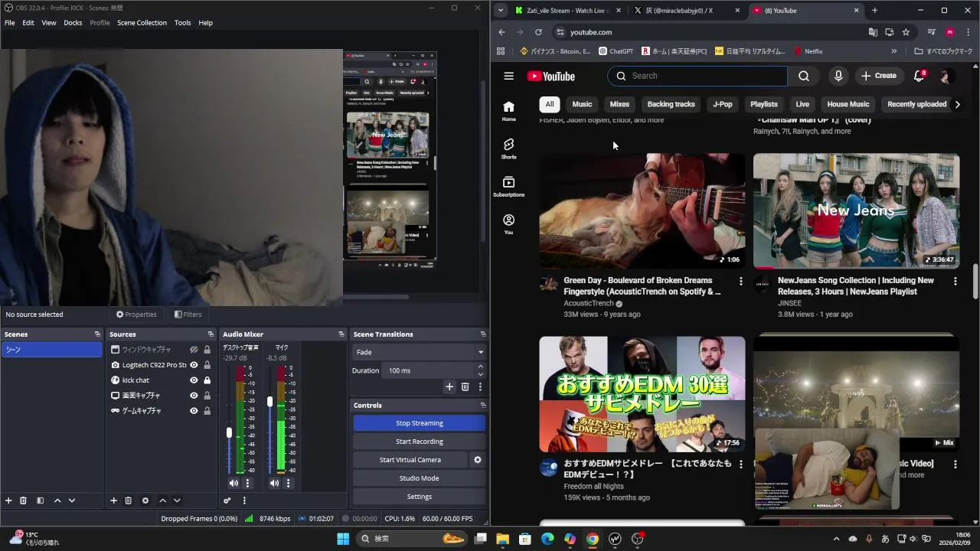This screenshot has width=980, height=551.
Task: Show next YouTube category chips arrow
Action: click(957, 104)
